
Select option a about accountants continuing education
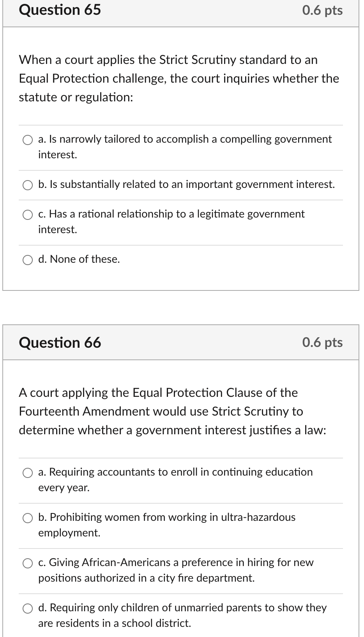point(28,473)
